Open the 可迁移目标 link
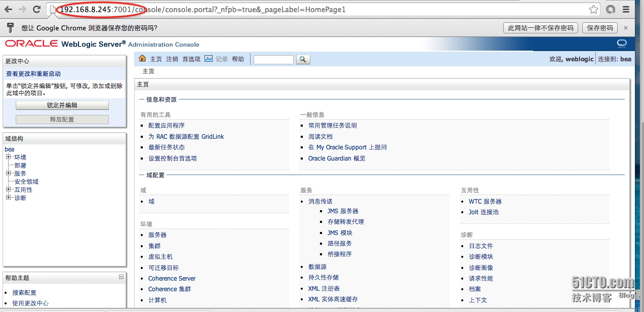 click(164, 268)
